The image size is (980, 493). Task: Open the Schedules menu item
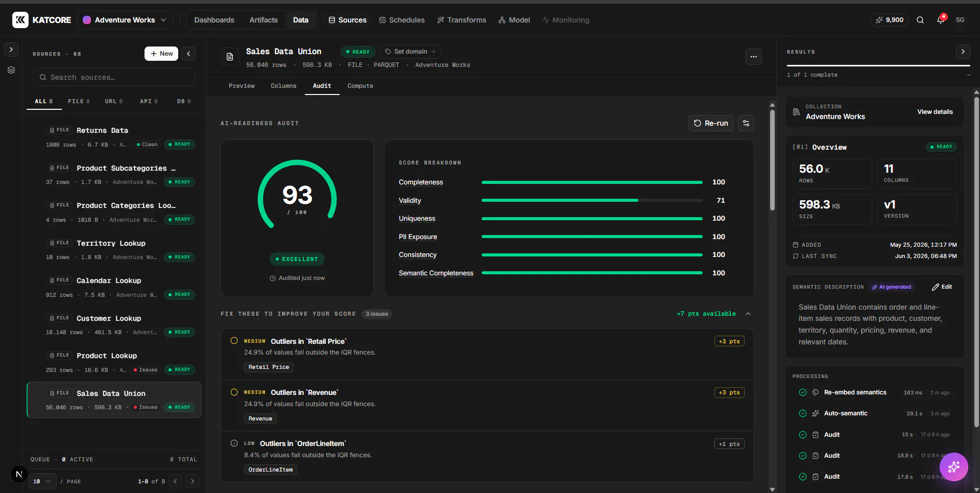point(402,20)
